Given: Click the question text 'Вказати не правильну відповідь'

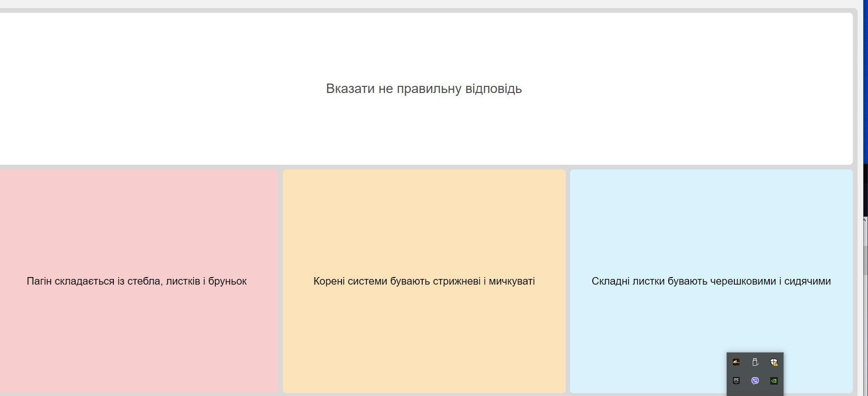Looking at the screenshot, I should 424,89.
